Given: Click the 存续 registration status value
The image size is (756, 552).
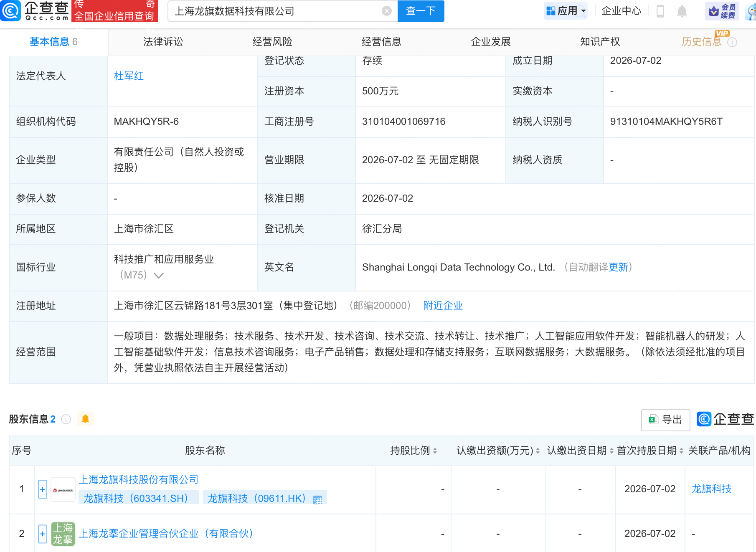Looking at the screenshot, I should tap(372, 61).
